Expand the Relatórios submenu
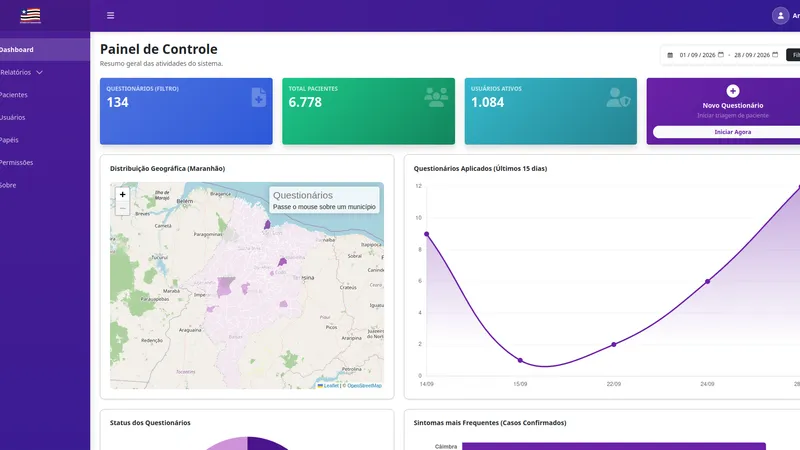The image size is (800, 450). [x=45, y=72]
